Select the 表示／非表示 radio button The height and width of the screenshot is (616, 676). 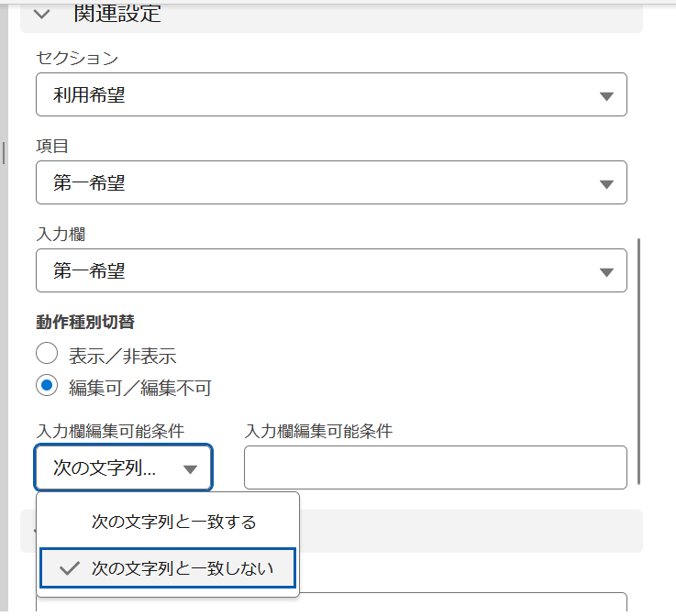pos(47,354)
